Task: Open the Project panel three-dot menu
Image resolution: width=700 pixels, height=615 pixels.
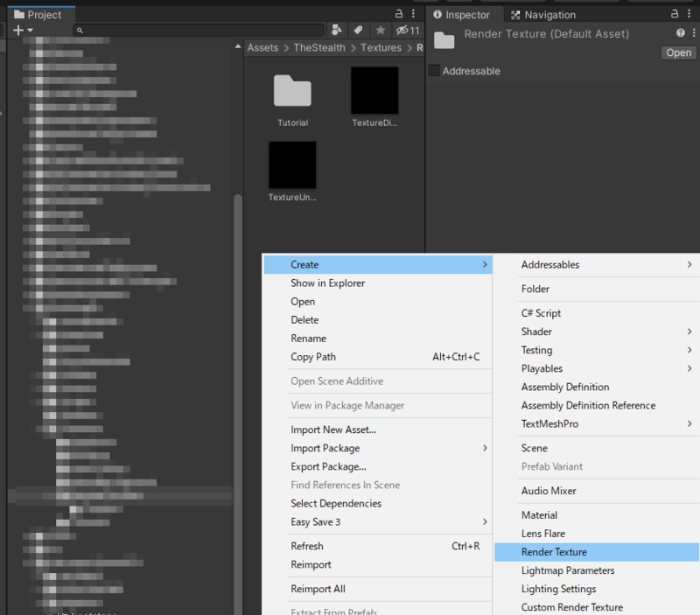Action: pos(413,13)
